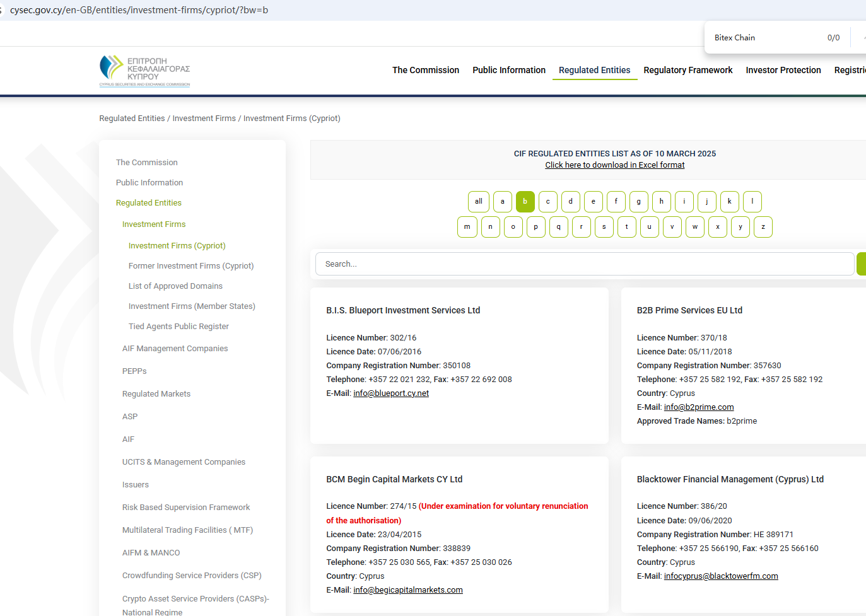Open The Commission top menu
This screenshot has width=866, height=616.
[x=426, y=70]
